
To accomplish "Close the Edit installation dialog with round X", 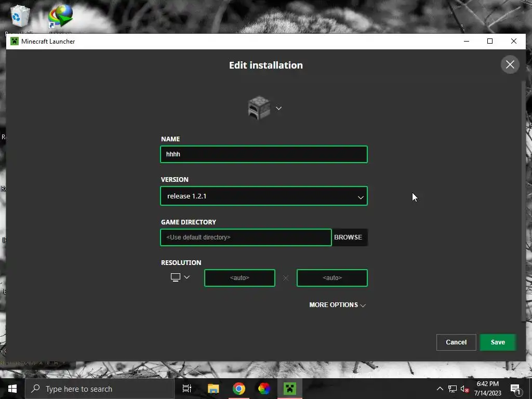I will click(510, 64).
